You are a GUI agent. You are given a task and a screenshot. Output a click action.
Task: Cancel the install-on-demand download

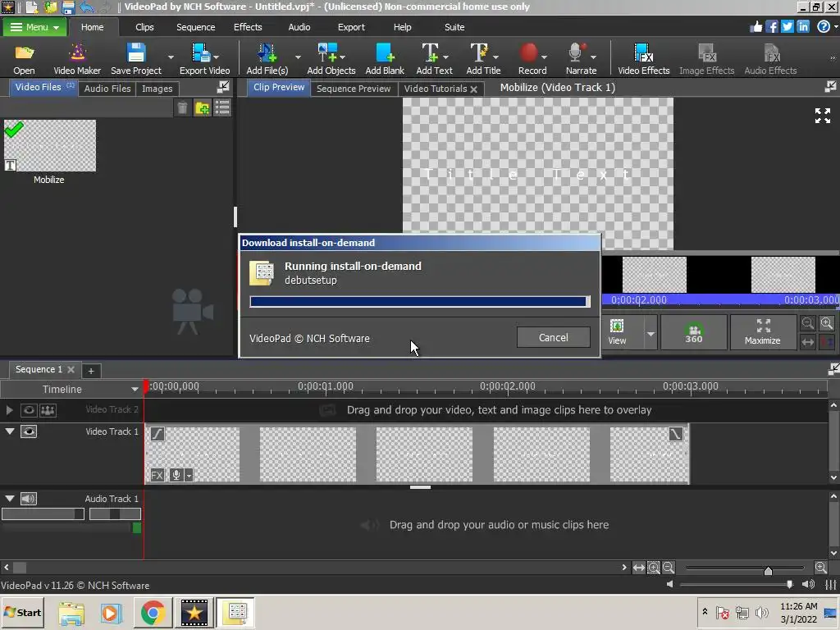554,337
